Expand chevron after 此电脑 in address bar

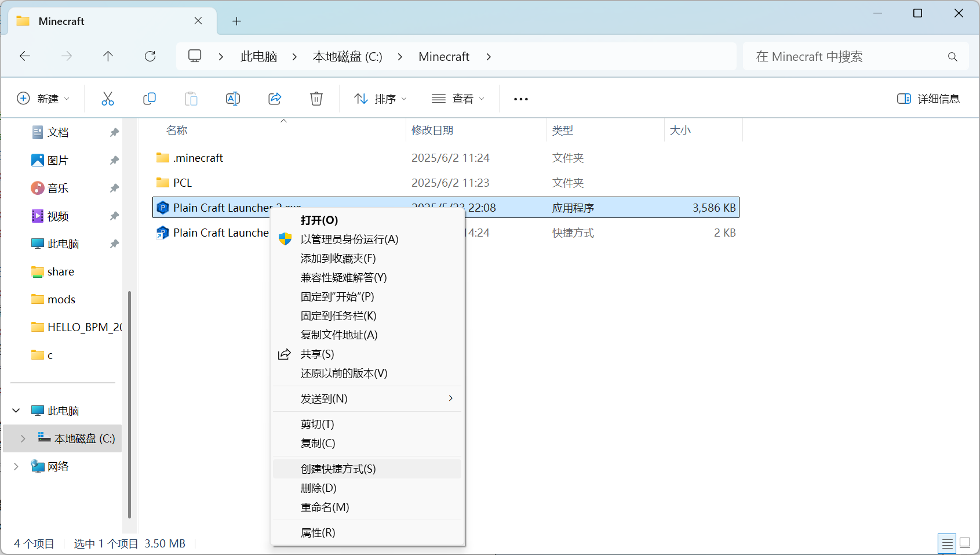[x=294, y=57]
